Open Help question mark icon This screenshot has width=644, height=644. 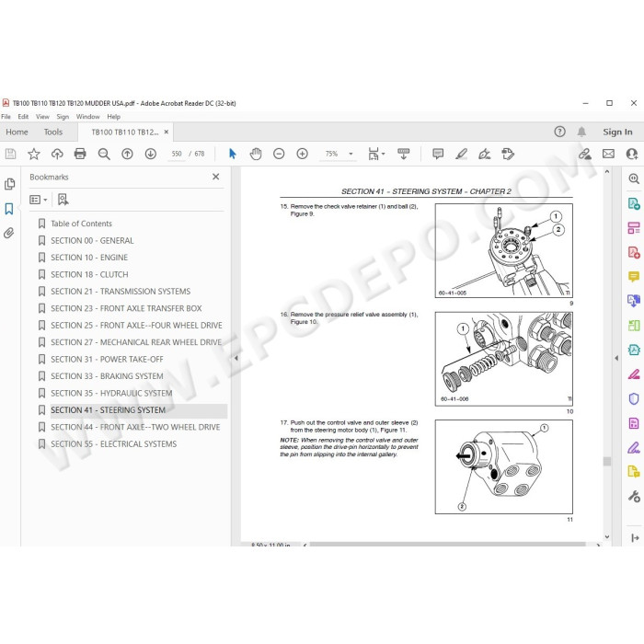pos(559,132)
